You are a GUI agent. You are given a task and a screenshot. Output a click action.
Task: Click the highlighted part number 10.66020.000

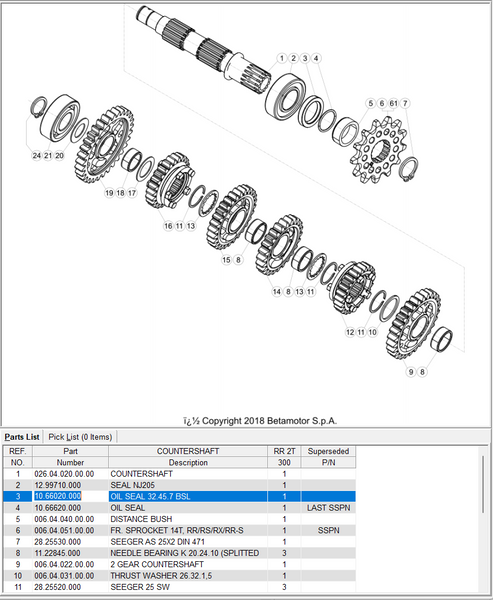tap(58, 496)
